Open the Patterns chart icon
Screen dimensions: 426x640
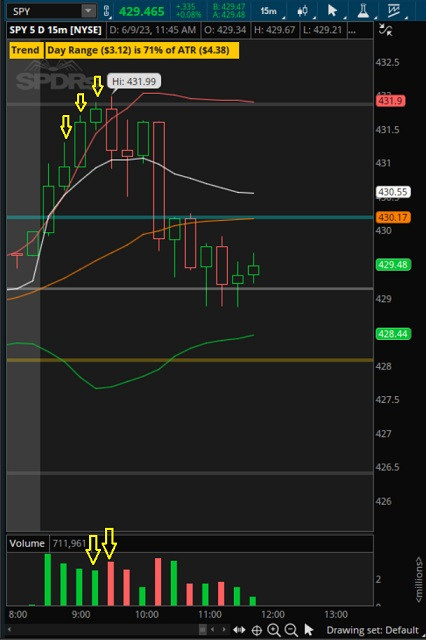click(394, 11)
